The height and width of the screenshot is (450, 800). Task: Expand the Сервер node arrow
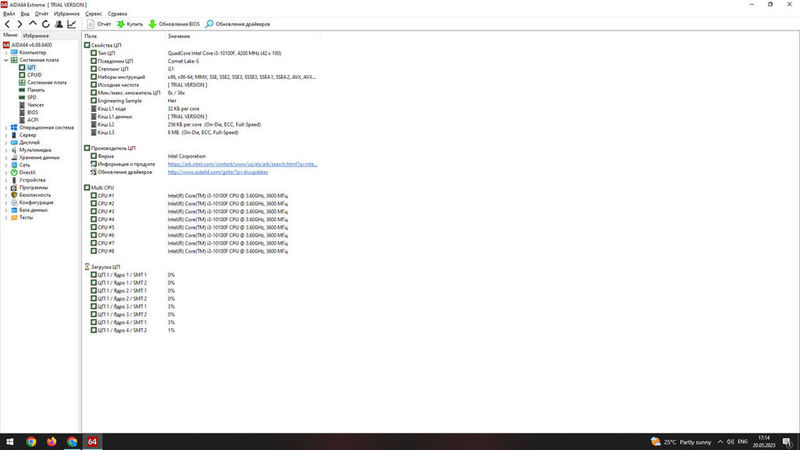(6, 135)
